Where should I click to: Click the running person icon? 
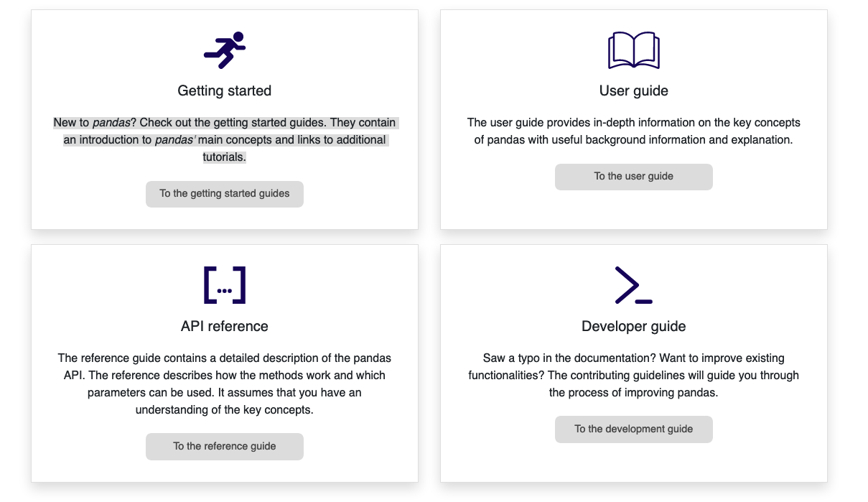tap(225, 50)
